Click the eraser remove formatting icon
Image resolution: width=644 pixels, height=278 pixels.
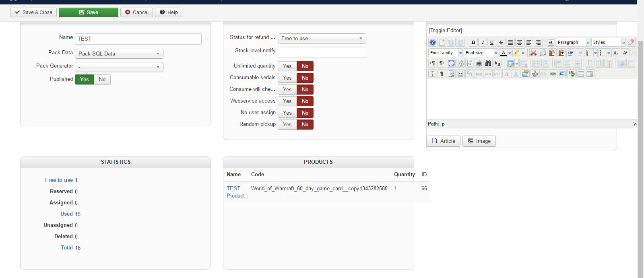coord(631,42)
